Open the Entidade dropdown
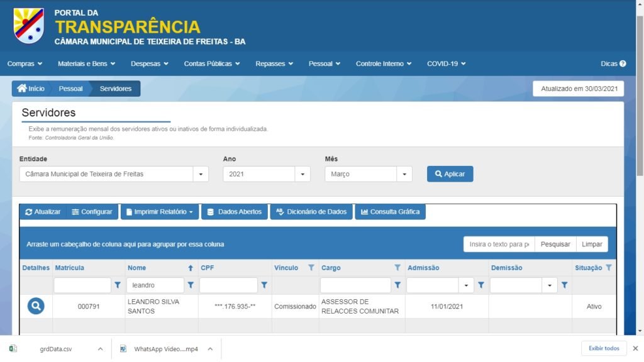This screenshot has height=362, width=644. coord(201,174)
